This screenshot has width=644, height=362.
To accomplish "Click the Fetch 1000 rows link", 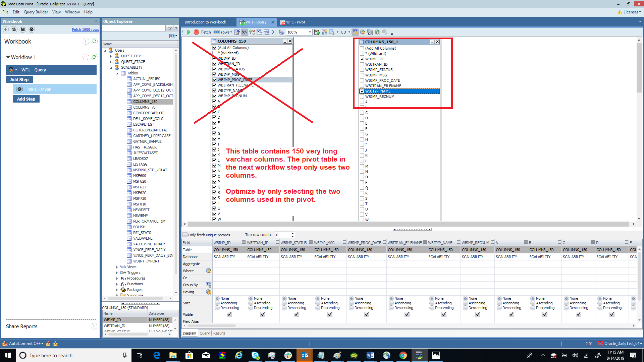I will (86, 29).
